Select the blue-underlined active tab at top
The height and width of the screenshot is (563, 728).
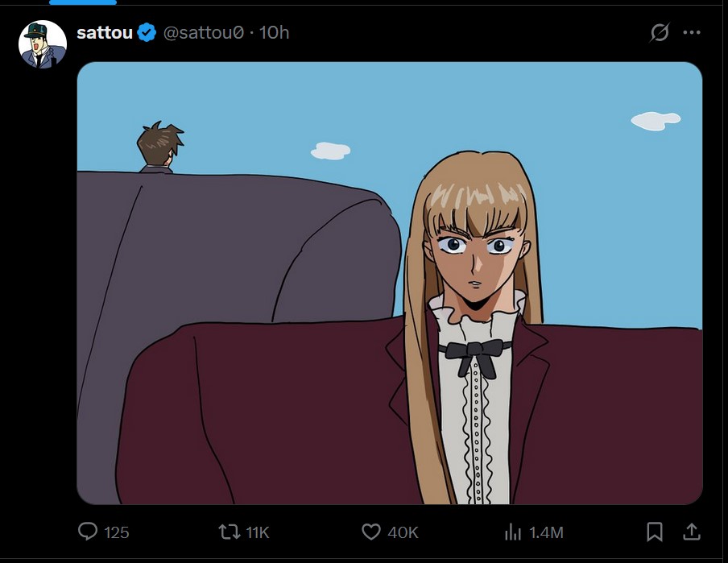click(83, 2)
